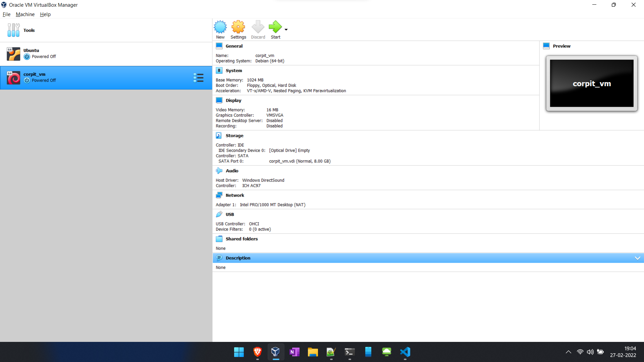
Task: Open the Start button dropdown arrow
Action: [x=286, y=29]
